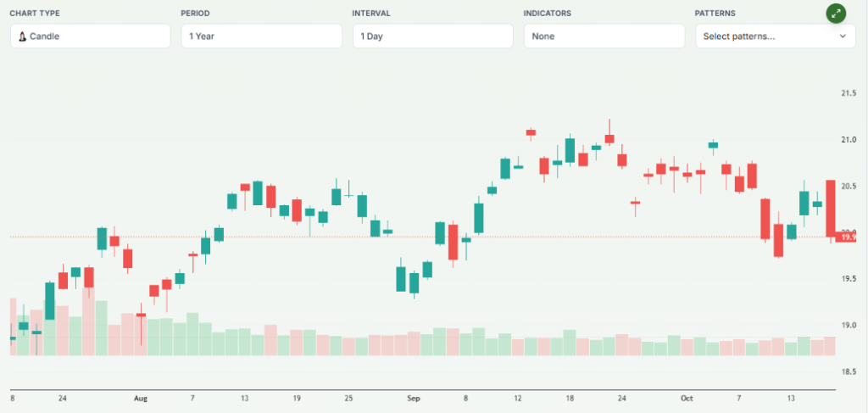This screenshot has height=413, width=868.
Task: Click the Aug label on the time axis
Action: click(x=141, y=397)
